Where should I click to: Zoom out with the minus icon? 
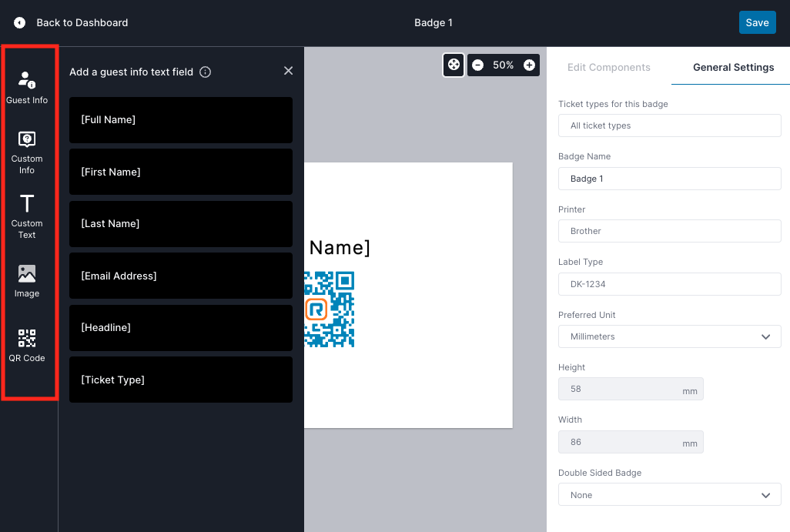477,65
